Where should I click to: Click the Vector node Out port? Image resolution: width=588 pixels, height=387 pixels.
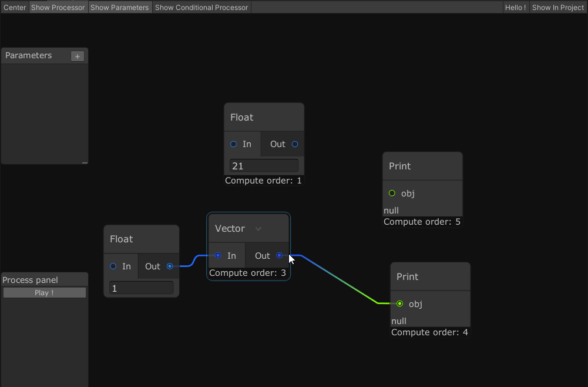coord(279,255)
